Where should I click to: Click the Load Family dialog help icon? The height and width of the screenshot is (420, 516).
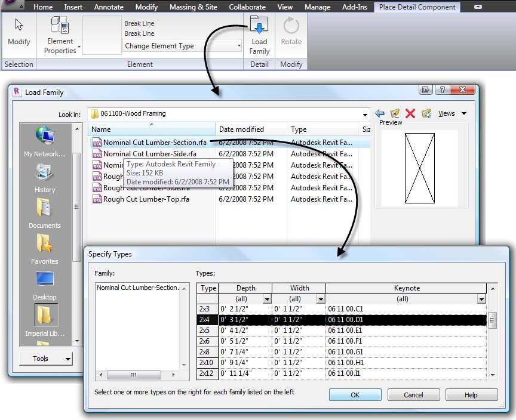pyautogui.click(x=443, y=89)
